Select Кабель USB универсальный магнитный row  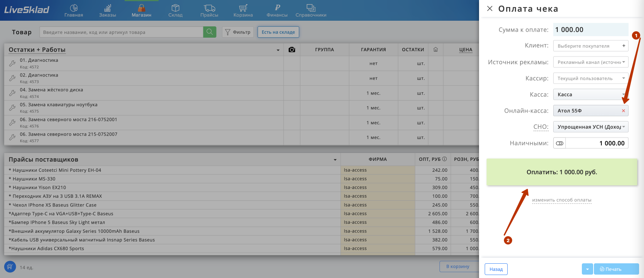(241, 240)
